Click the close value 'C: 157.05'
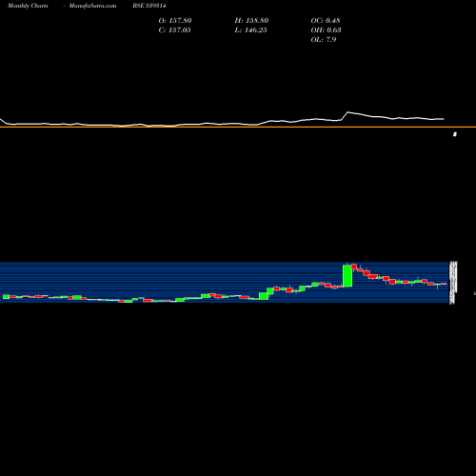The height and width of the screenshot is (476, 476). click(174, 30)
